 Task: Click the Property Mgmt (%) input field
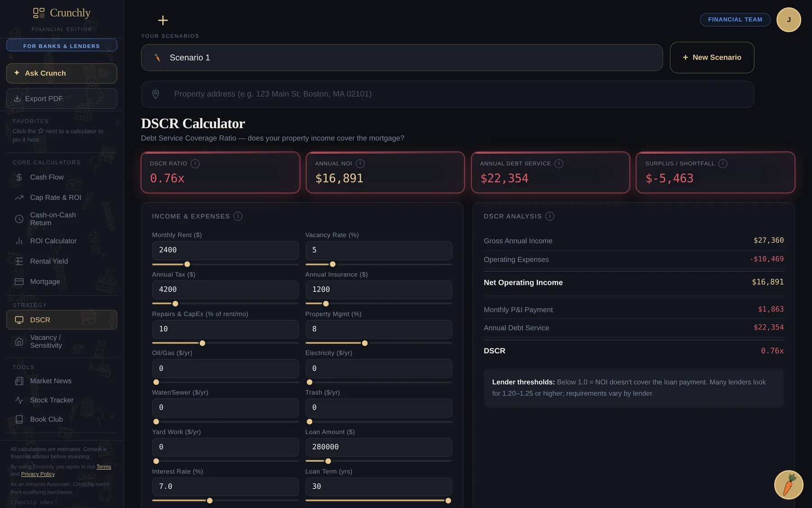378,329
